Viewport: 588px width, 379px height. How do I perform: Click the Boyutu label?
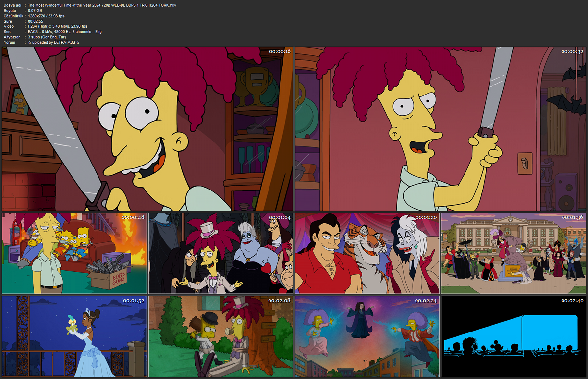10,11
